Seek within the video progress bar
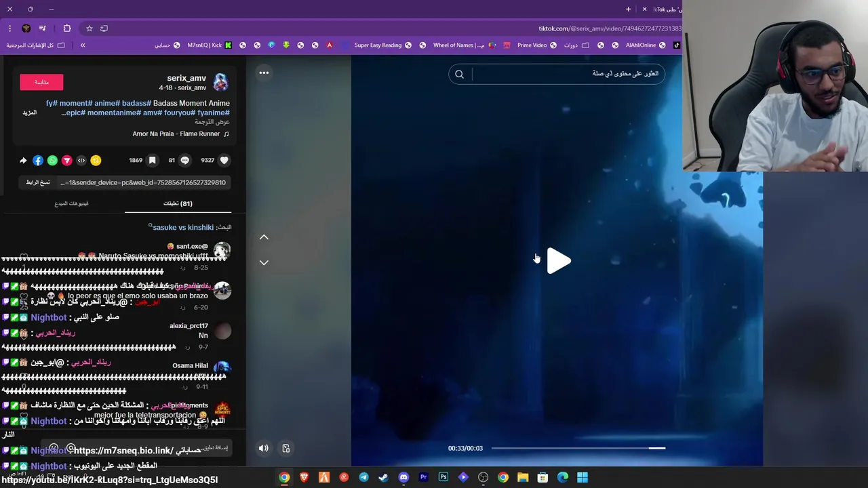Image resolution: width=868 pixels, height=488 pixels. click(x=578, y=448)
